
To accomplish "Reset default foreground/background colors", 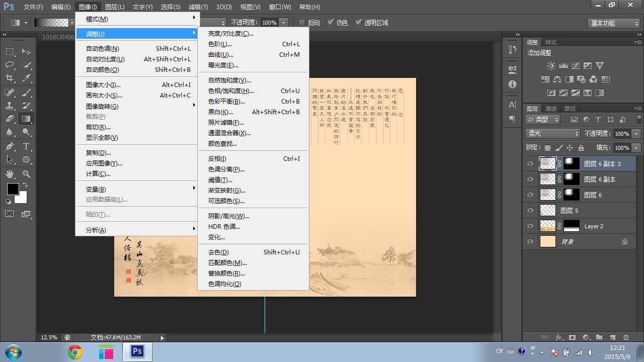I will [9, 202].
